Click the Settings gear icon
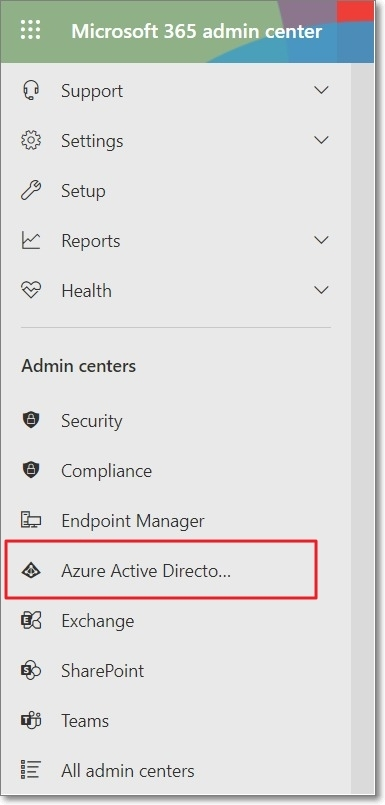The height and width of the screenshot is (805, 385). click(x=30, y=140)
